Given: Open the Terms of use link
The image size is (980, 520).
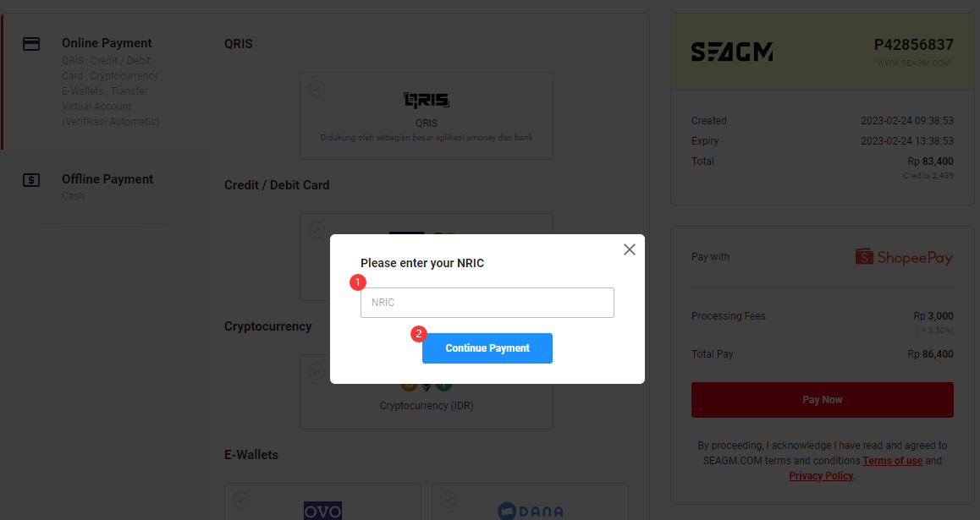Looking at the screenshot, I should tap(893, 461).
